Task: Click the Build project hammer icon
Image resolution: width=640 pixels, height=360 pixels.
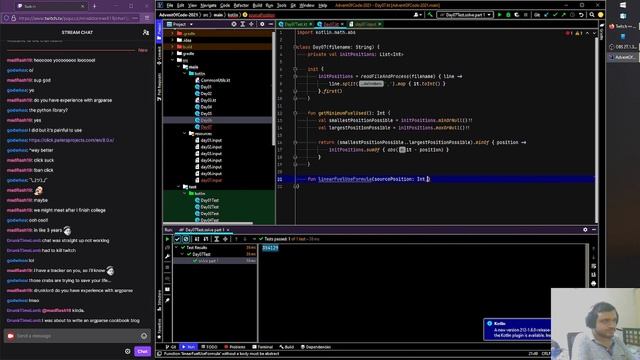Action: (x=430, y=15)
